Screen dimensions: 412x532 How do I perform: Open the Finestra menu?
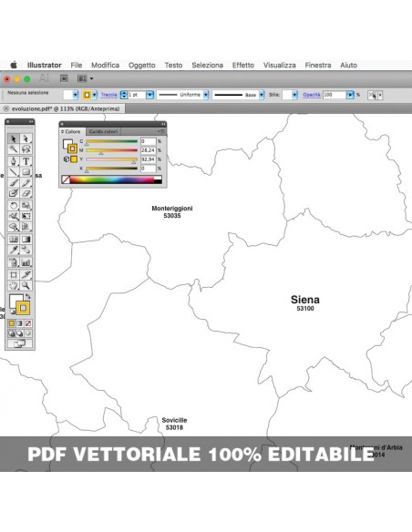pos(318,66)
